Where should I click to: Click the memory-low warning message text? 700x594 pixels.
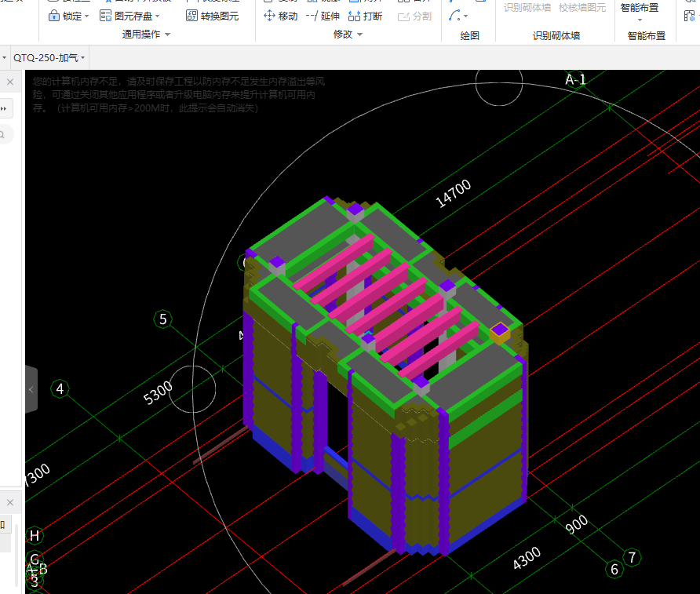point(179,95)
